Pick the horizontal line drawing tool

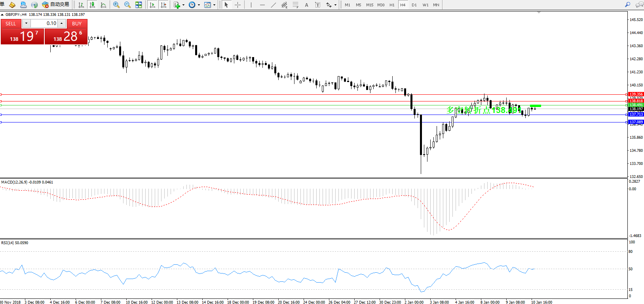(x=262, y=5)
